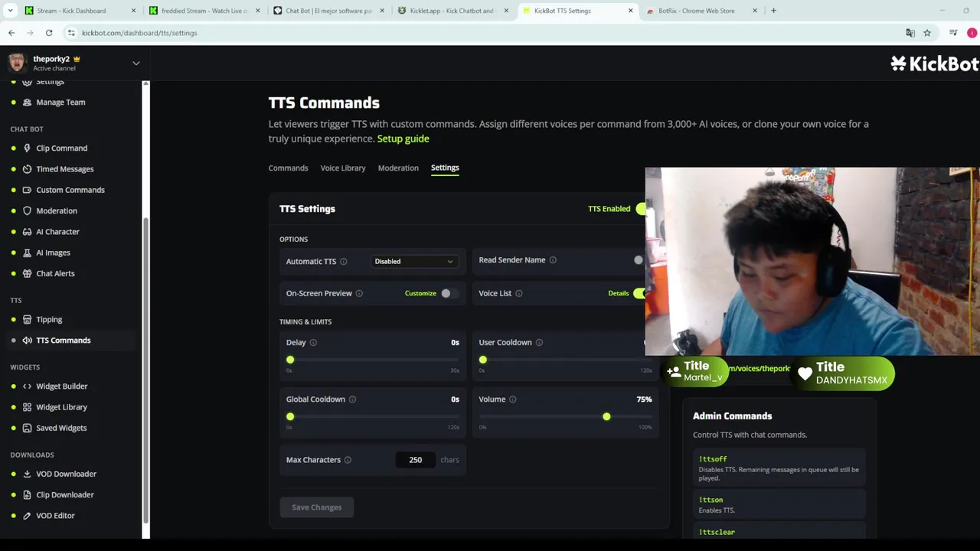Image resolution: width=980 pixels, height=551 pixels.
Task: Click info icon next to On-Screen Preview
Action: pos(359,294)
